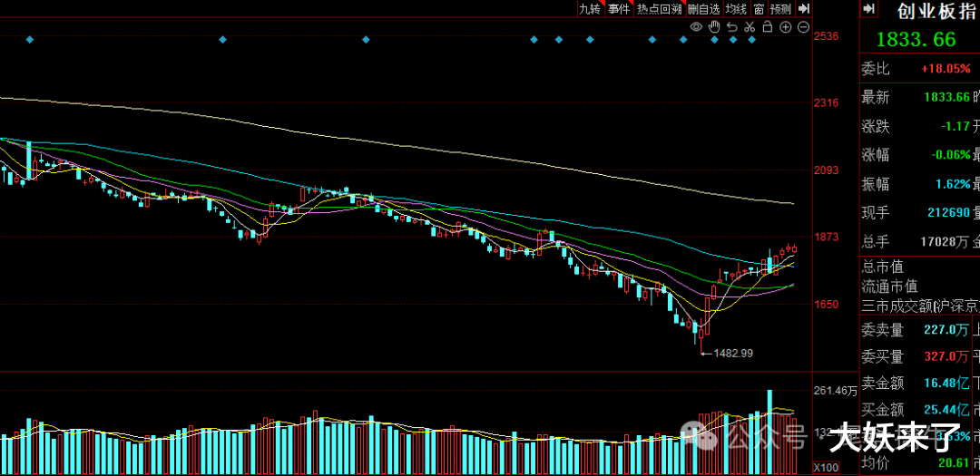This screenshot has height=476, width=980.
Task: Click the 1833.66 index price headline
Action: click(x=916, y=39)
